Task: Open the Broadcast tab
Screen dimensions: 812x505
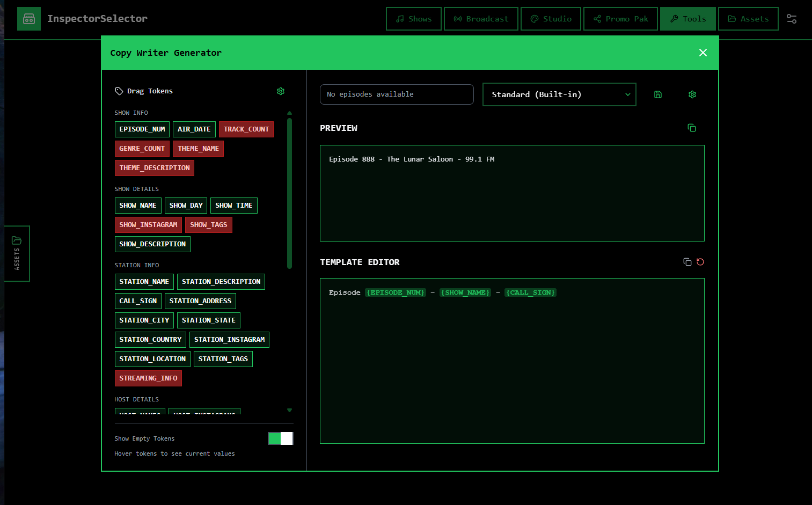Action: tap(480, 19)
